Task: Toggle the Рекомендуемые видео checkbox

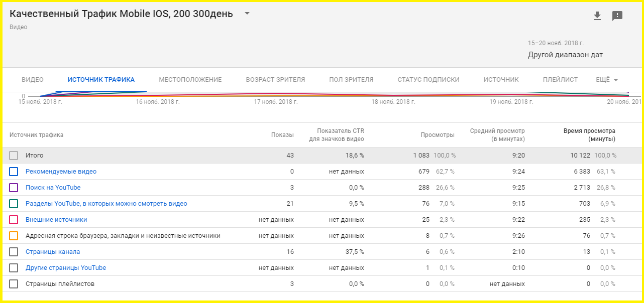Action: [14, 172]
